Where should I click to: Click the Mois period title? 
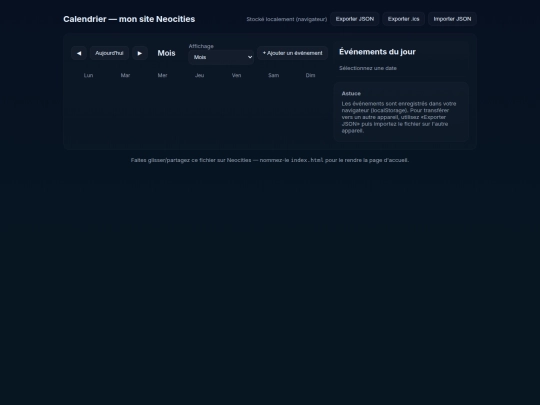(x=166, y=53)
